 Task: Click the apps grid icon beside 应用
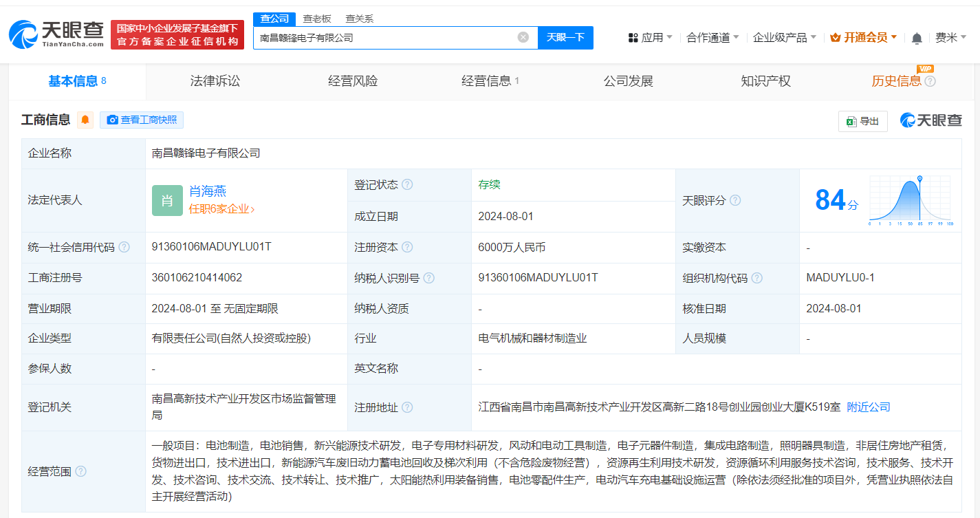click(634, 37)
